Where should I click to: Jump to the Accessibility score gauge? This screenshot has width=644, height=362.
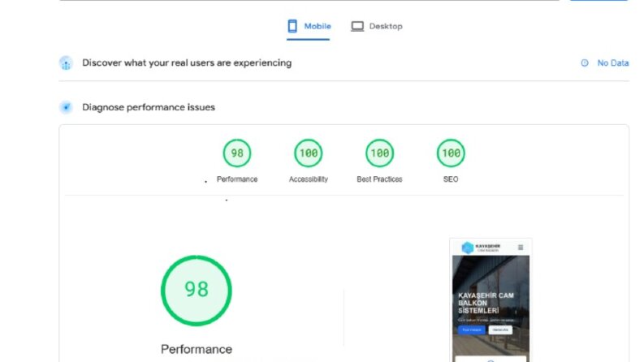[309, 153]
